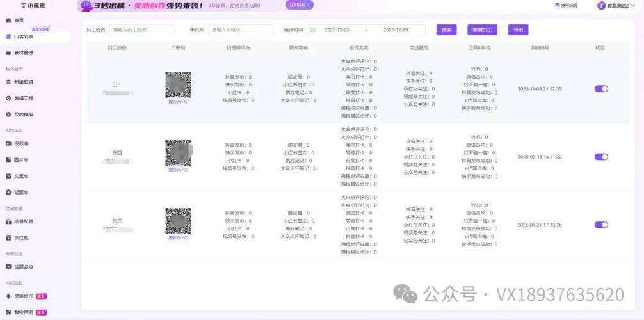The width and height of the screenshot is (644, 320).
Task: Focus the 员工姓名 input field
Action: pos(141,30)
